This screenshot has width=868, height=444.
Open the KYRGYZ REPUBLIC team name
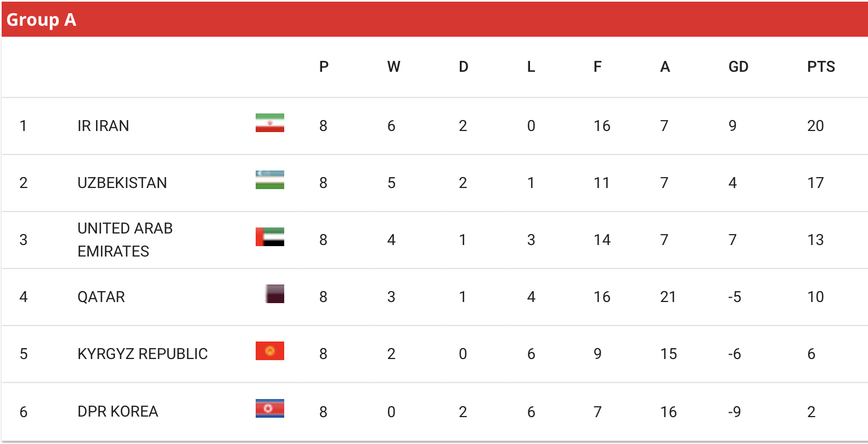(143, 354)
